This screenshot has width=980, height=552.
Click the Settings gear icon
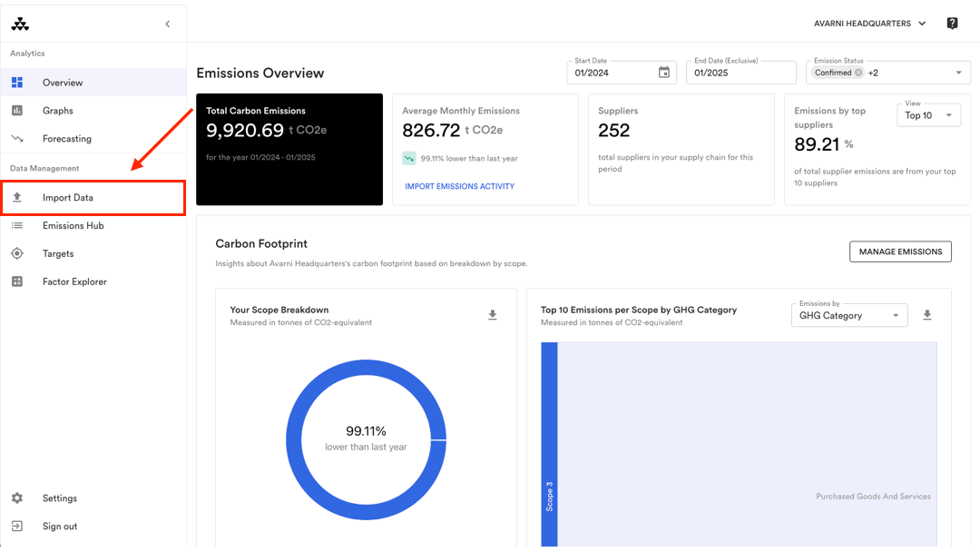(x=17, y=498)
